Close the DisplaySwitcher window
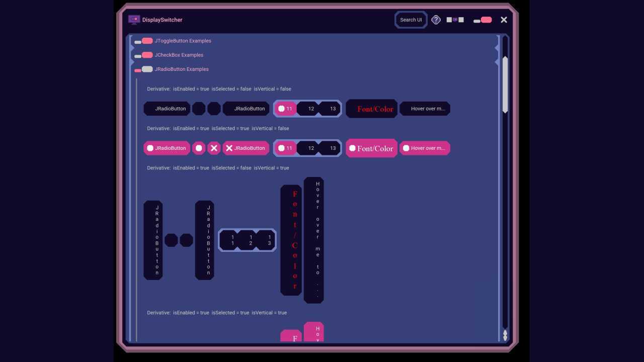644x362 pixels. [504, 20]
